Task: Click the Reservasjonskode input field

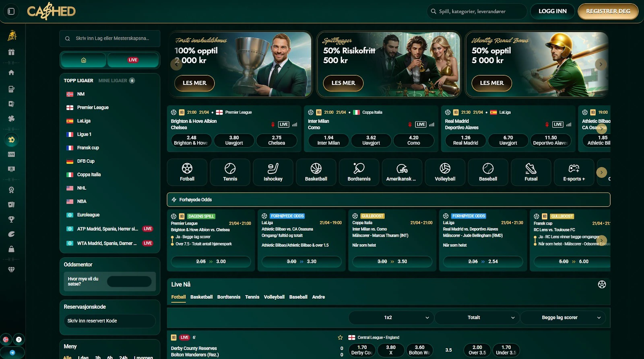Action: pyautogui.click(x=109, y=321)
